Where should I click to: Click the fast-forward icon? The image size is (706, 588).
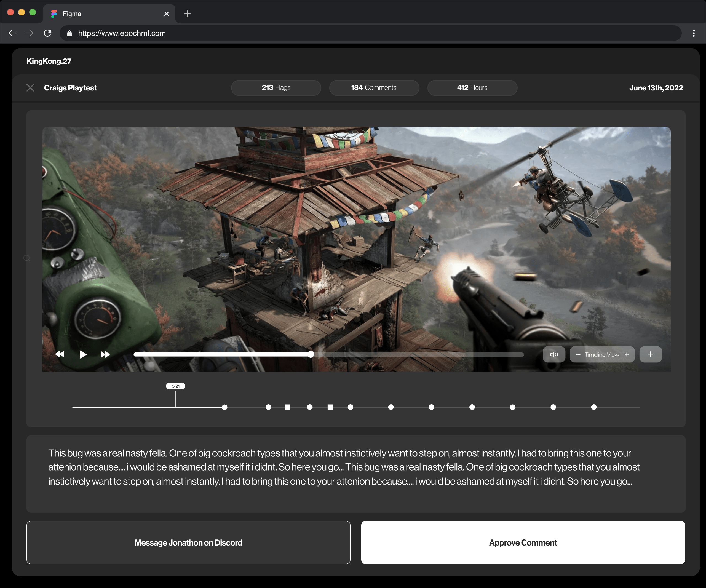point(105,354)
